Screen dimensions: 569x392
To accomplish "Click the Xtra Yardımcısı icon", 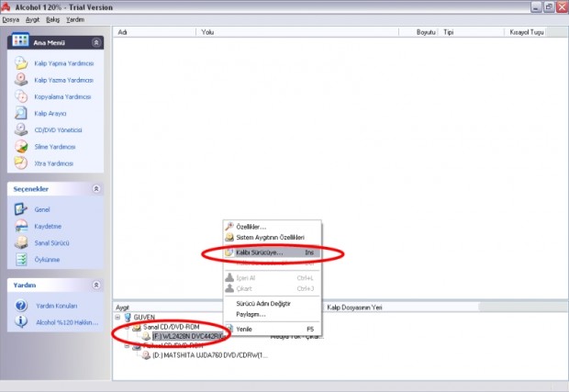I will 21,163.
